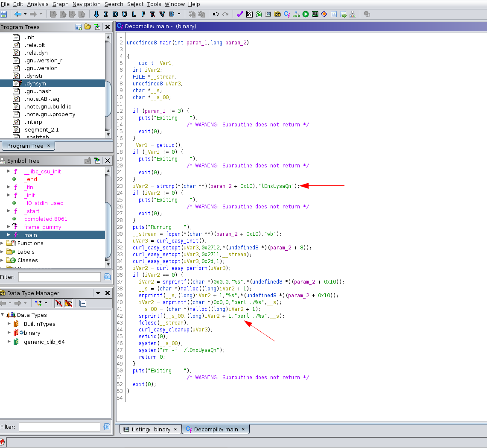
Task: Open the Data Type Manager menu arrow
Action: [x=98, y=293]
